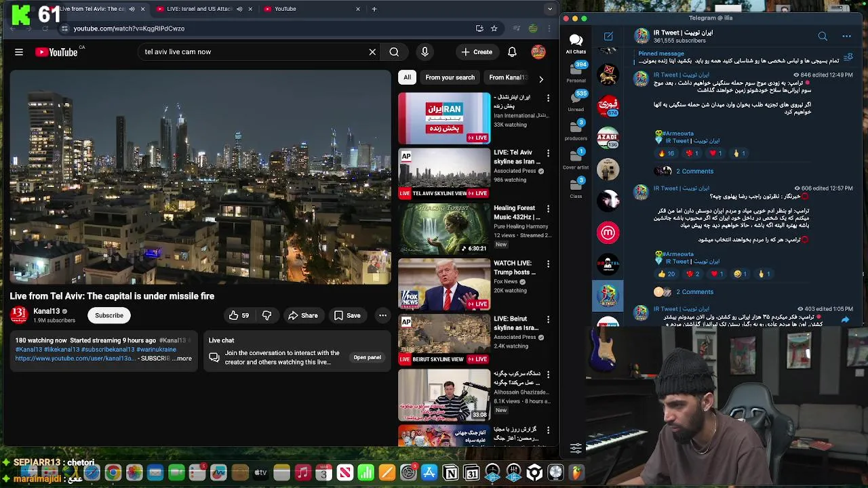Open the YouTube account avatar menu
The width and height of the screenshot is (868, 488).
[538, 52]
